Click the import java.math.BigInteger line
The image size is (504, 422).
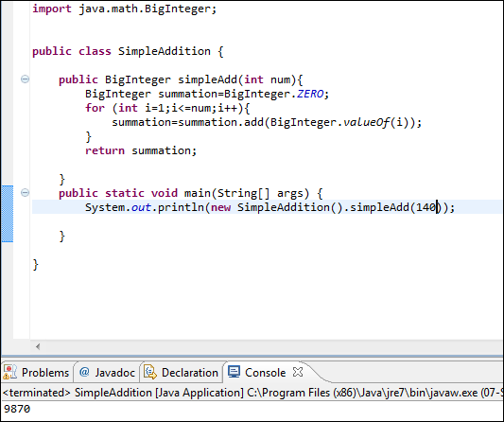pos(125,9)
